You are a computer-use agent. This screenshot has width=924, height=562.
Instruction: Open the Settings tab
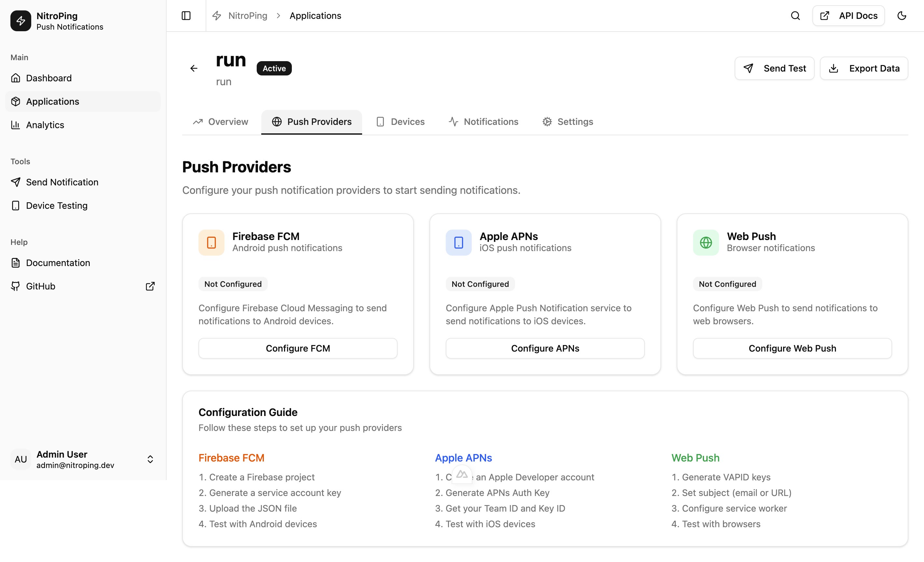[568, 122]
